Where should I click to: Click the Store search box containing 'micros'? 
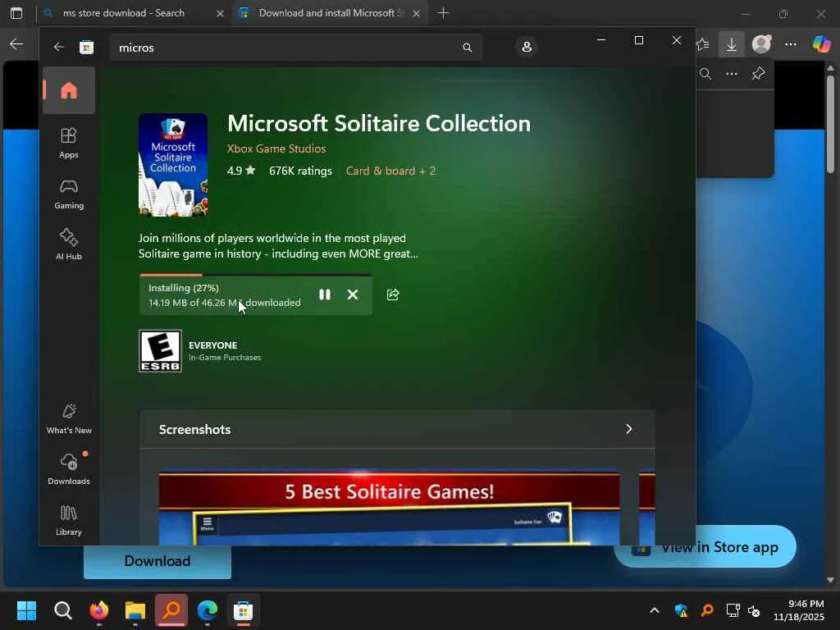(295, 48)
